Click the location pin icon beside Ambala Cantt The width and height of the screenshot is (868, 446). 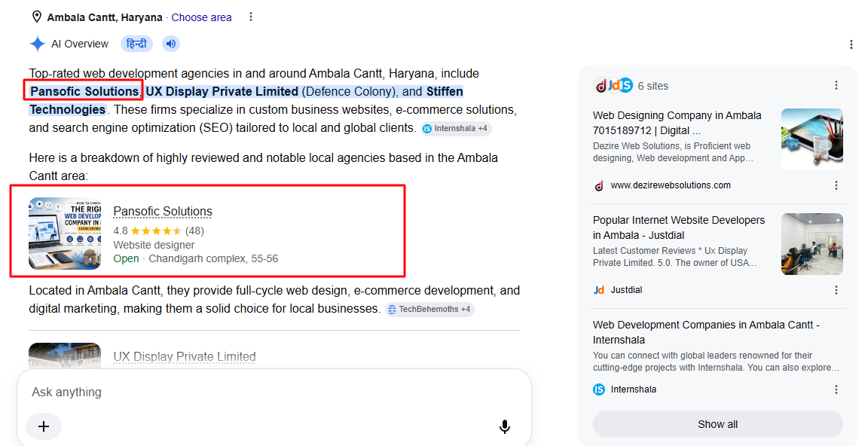pyautogui.click(x=36, y=17)
